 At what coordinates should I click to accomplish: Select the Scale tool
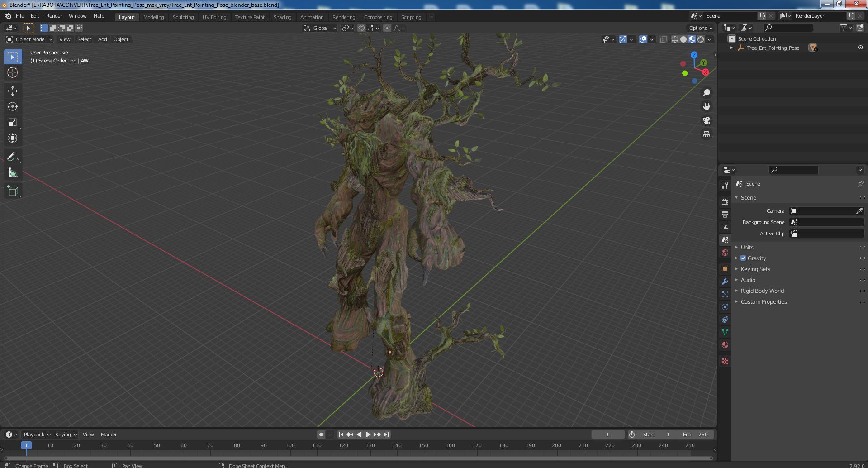(x=13, y=123)
